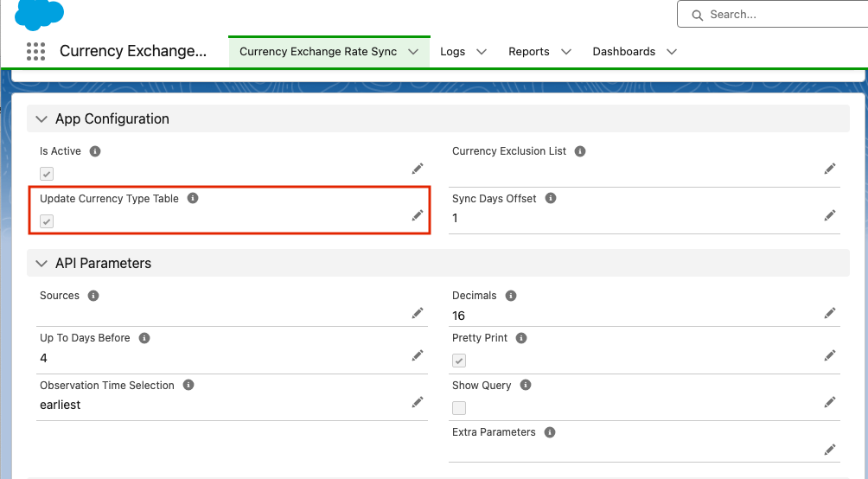The image size is (868, 479).
Task: Switch to the Reports tab
Action: click(529, 52)
